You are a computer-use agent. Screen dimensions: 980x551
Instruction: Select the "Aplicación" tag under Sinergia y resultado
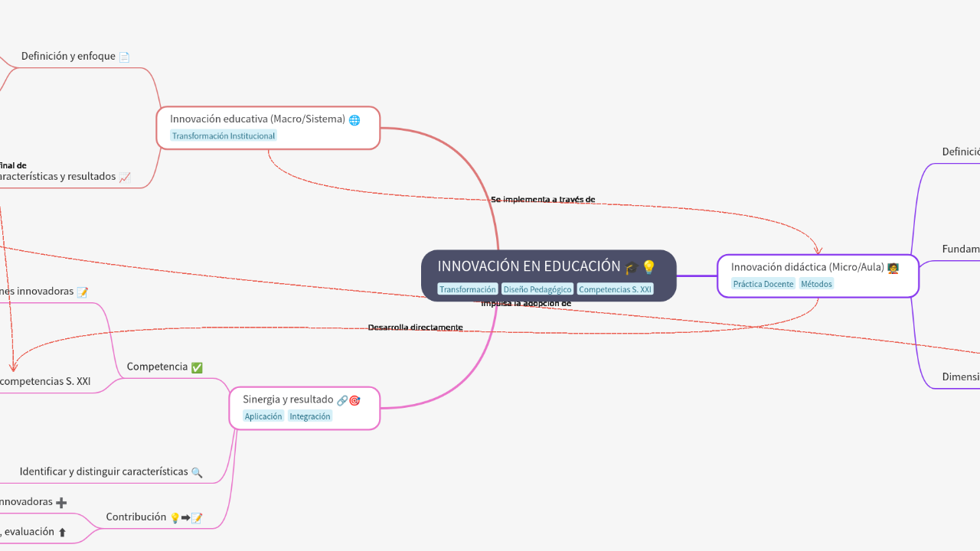pos(263,416)
